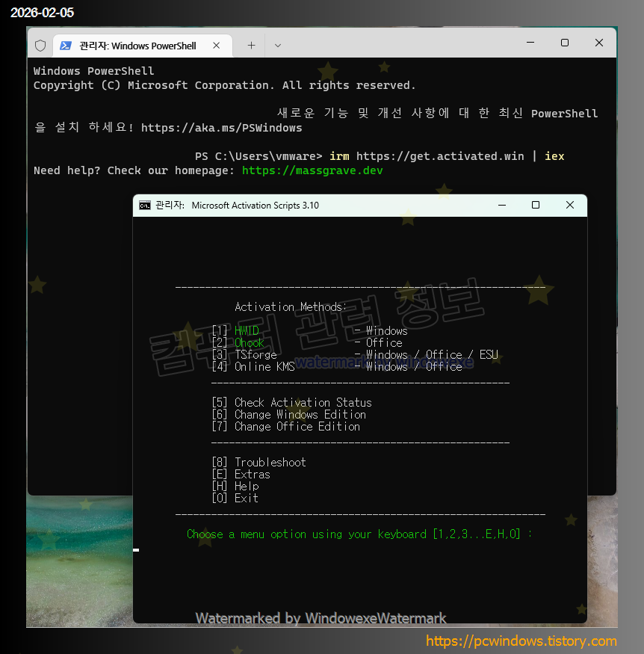Click the https://massgrave.dev link
Screen dimensions: 644x654
click(x=312, y=170)
